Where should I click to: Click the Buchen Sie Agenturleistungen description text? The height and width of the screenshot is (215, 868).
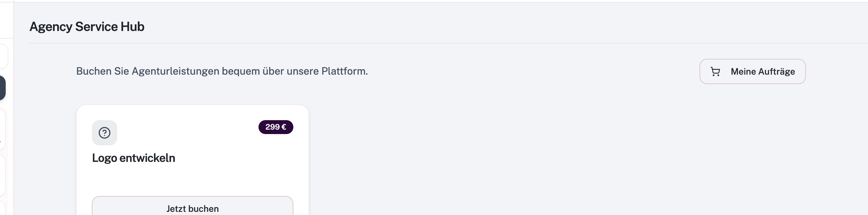[x=222, y=71]
